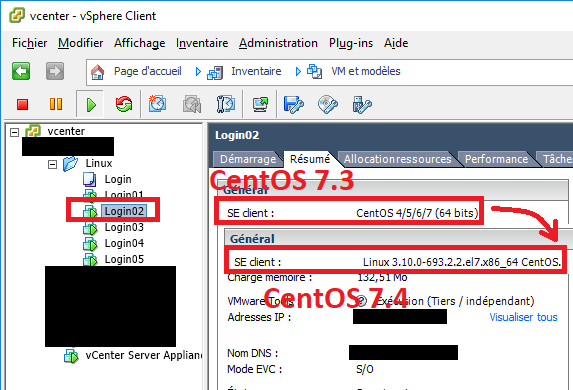Expand the breadcrumb arrow before Inventaire

tap(198, 71)
